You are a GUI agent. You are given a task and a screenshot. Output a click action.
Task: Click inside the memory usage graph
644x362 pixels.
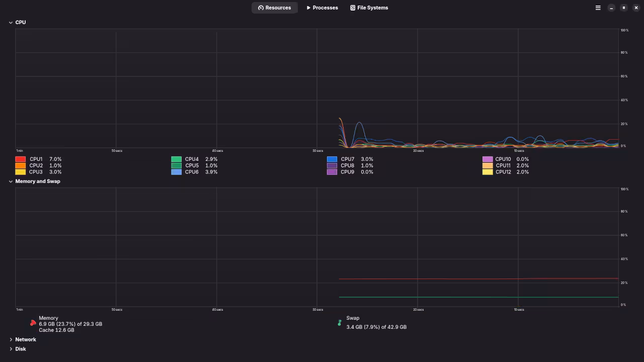pos(317,246)
